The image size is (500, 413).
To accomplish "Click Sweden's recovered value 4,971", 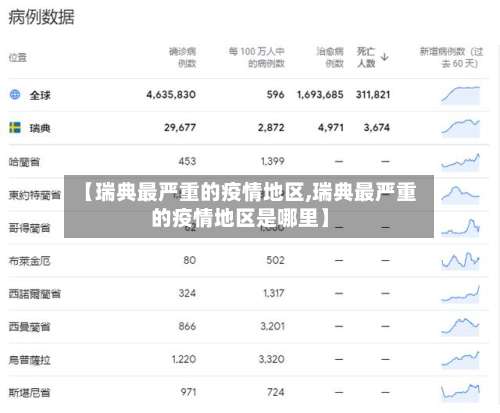I will 331,127.
